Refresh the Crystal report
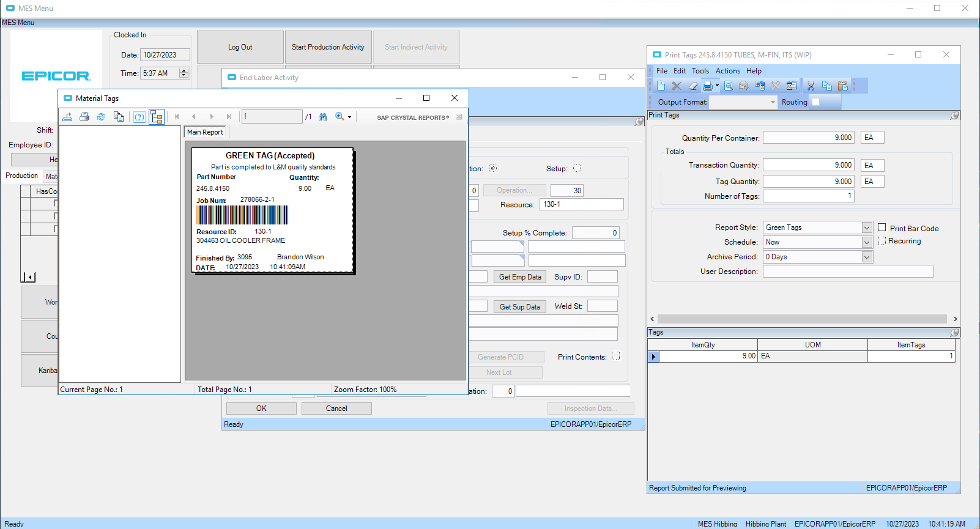The height and width of the screenshot is (529, 980). coord(102,117)
